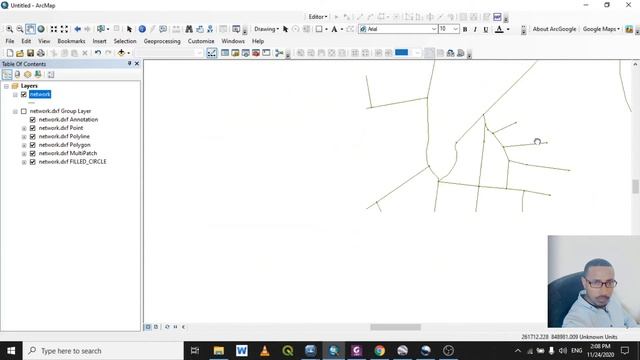Image resolution: width=640 pixels, height=360 pixels.
Task: Select the Zoom Out tool
Action: 20,29
